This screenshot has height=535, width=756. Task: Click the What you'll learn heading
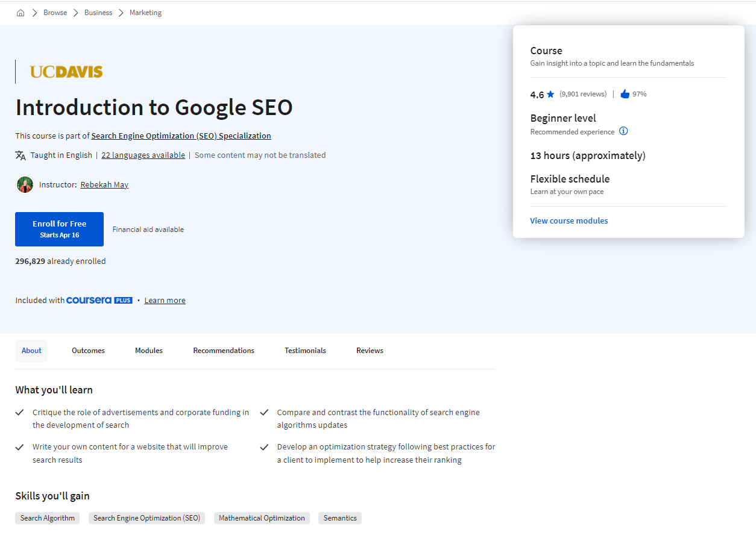pos(54,390)
